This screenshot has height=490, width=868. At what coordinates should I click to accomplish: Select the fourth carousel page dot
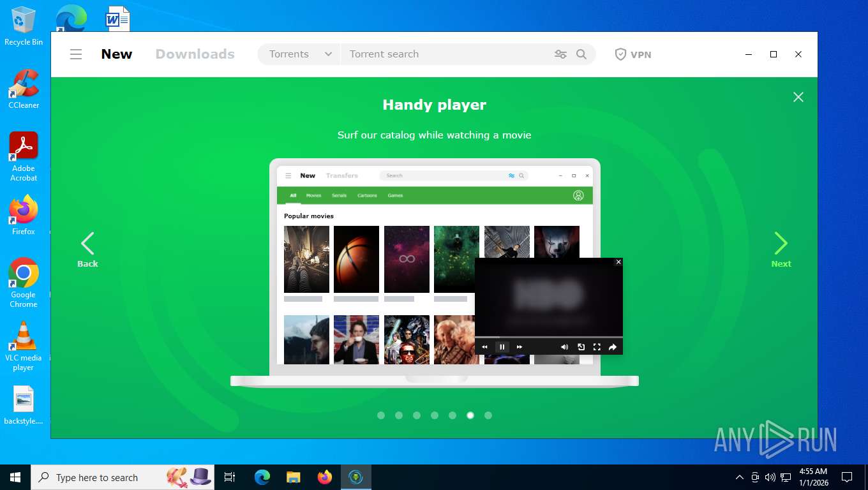435,415
